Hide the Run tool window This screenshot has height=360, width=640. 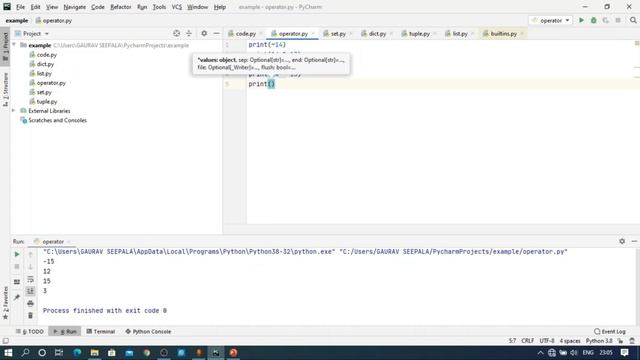(634, 241)
